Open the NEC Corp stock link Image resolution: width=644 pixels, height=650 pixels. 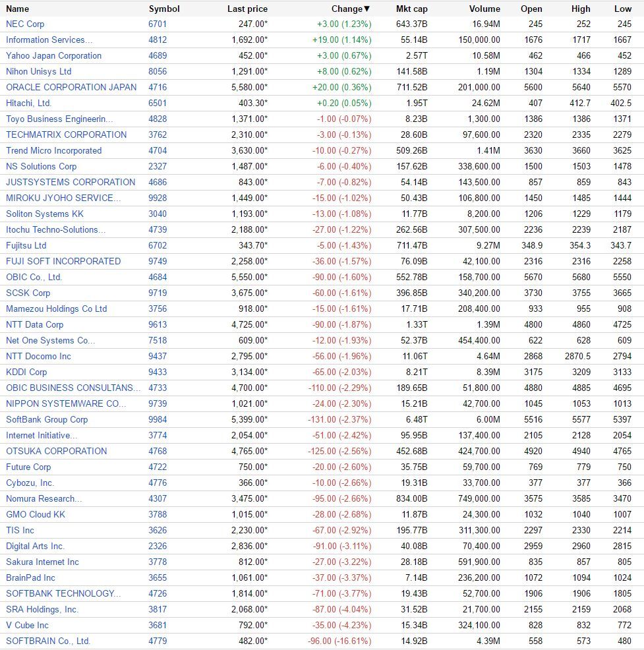pos(25,24)
